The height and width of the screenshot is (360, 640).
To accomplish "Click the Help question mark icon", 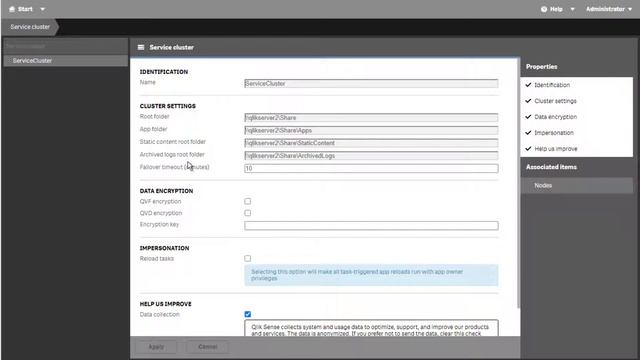I will (x=544, y=9).
